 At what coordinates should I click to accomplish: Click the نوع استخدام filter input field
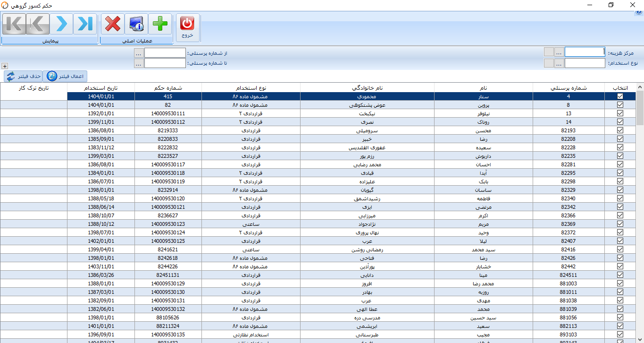(x=585, y=63)
